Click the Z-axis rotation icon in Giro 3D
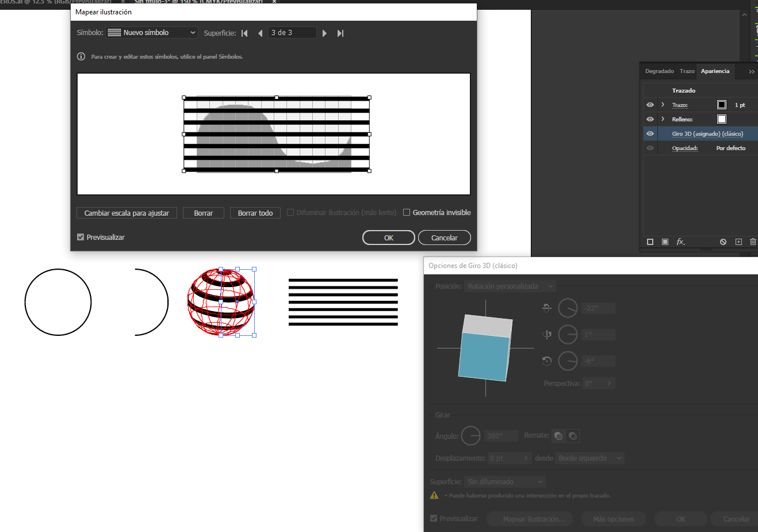758x532 pixels. click(x=547, y=361)
